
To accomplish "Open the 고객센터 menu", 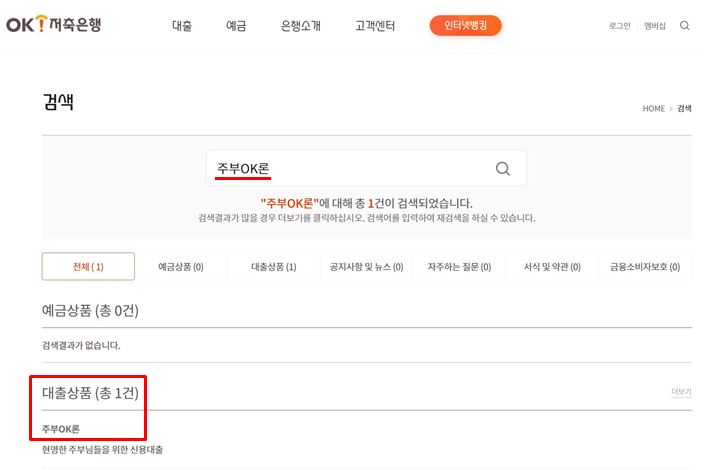I will pyautogui.click(x=375, y=26).
